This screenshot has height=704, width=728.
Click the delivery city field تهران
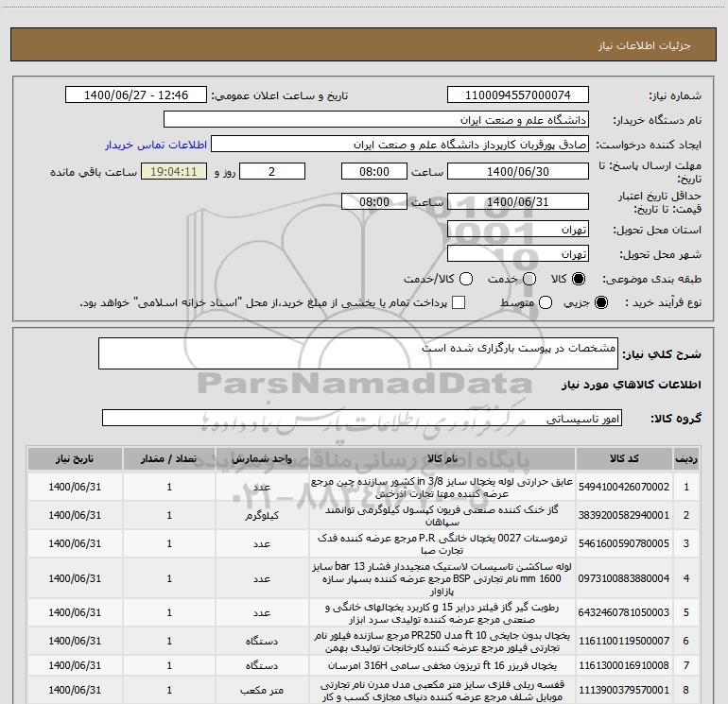pos(518,254)
